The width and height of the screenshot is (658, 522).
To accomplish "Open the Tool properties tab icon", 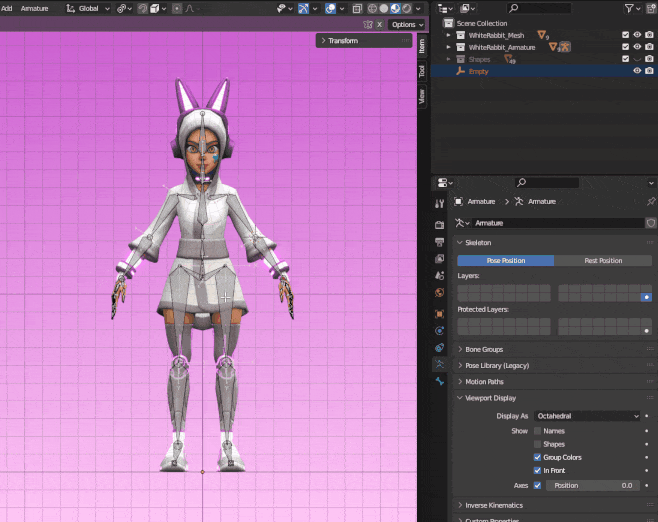I will point(439,203).
